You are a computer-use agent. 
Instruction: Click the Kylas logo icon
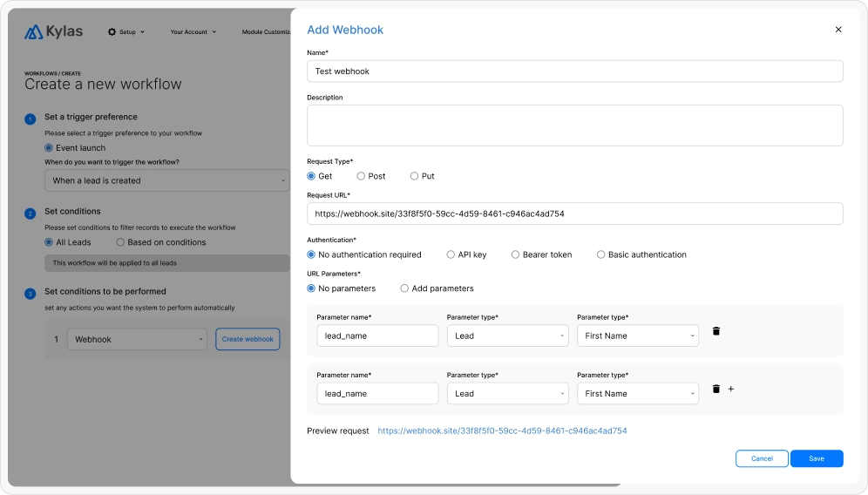(x=33, y=32)
